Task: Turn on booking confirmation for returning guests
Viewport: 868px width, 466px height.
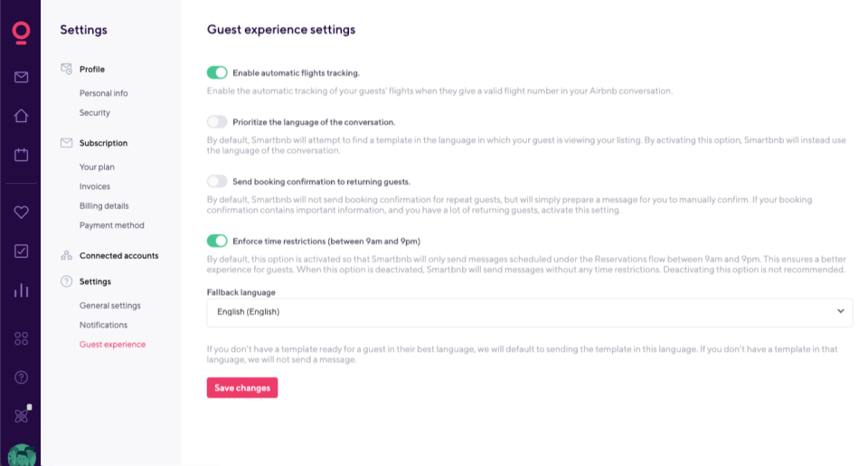Action: 217,181
